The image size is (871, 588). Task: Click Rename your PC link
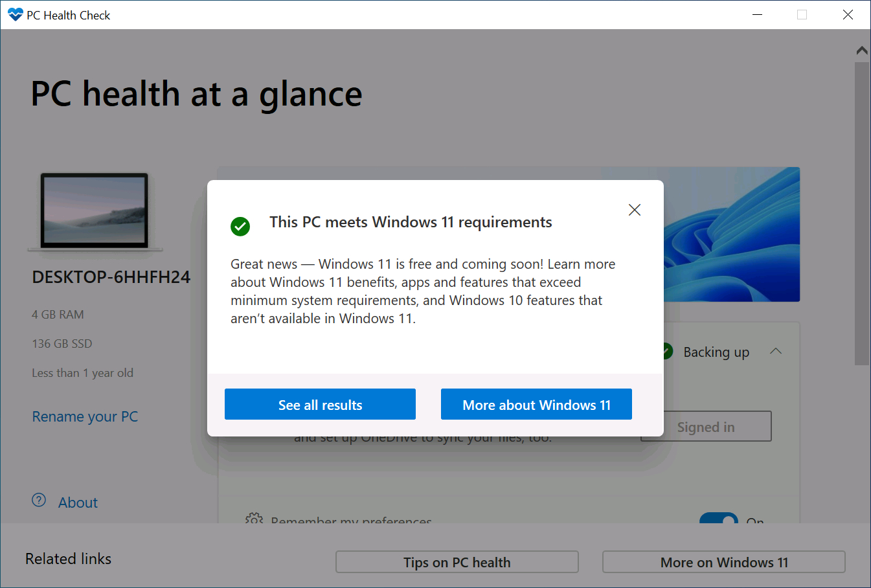pyautogui.click(x=85, y=416)
